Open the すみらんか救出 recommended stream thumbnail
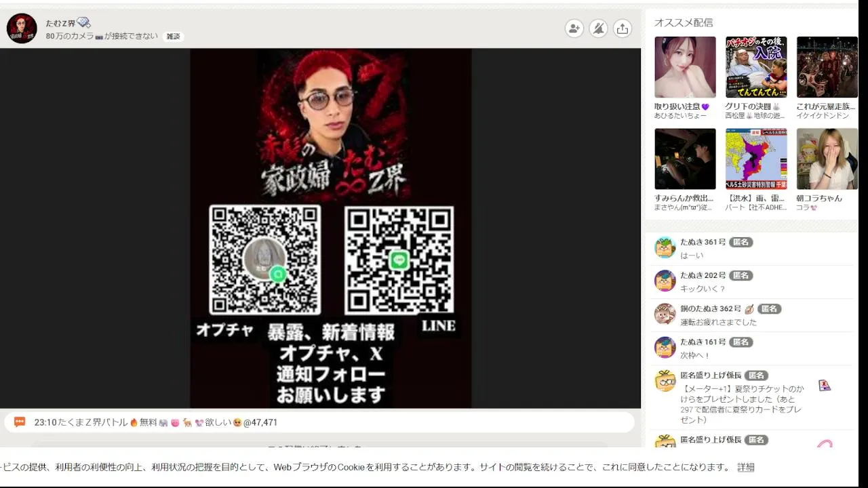This screenshot has width=868, height=488. (685, 159)
